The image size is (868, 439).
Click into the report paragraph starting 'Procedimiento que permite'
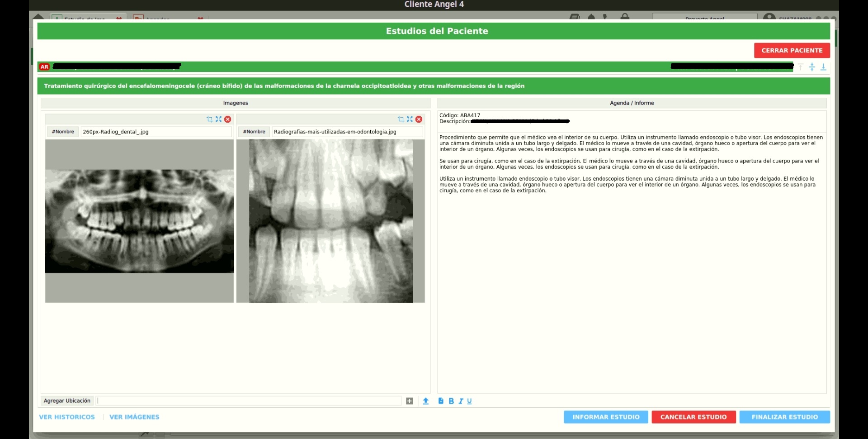[x=631, y=143]
